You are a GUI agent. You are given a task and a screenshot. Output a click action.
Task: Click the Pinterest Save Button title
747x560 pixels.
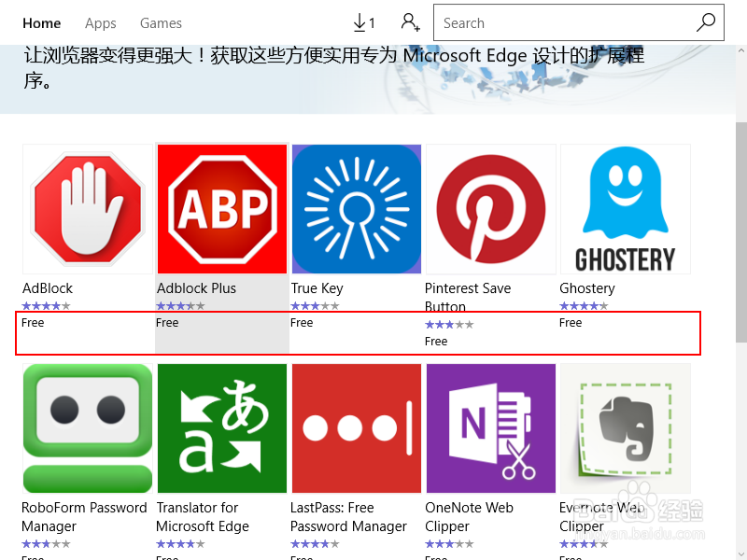point(468,297)
